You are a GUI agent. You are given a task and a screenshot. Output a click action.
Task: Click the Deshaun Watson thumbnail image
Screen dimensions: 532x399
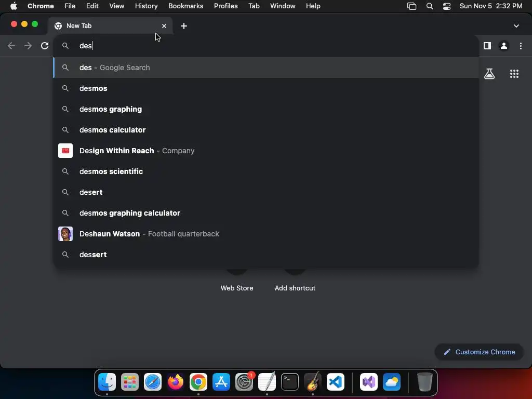(x=65, y=234)
